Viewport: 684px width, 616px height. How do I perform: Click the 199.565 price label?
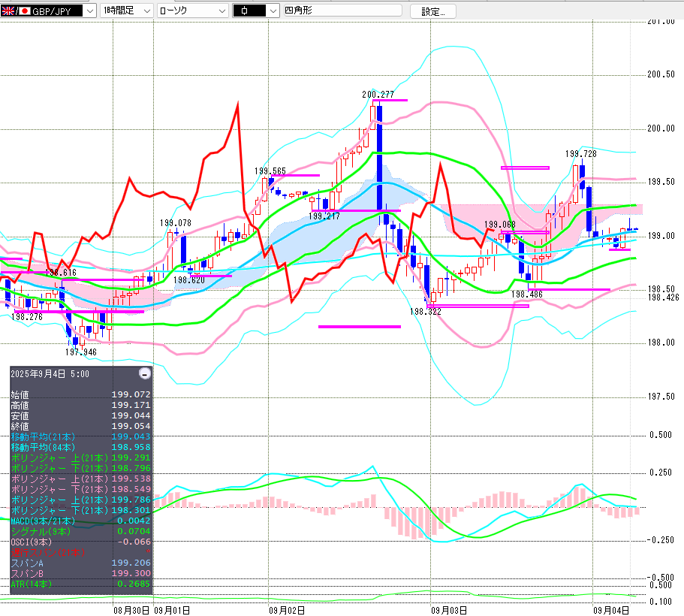tap(270, 171)
